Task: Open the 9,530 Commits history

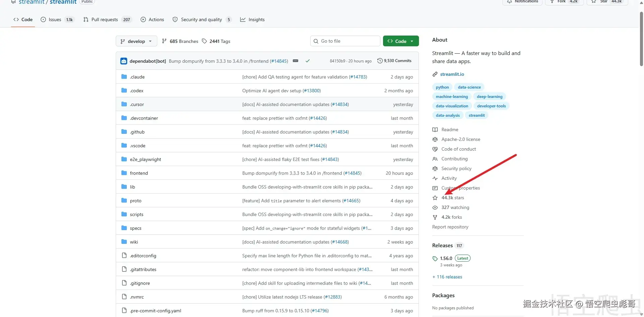Action: tap(394, 61)
